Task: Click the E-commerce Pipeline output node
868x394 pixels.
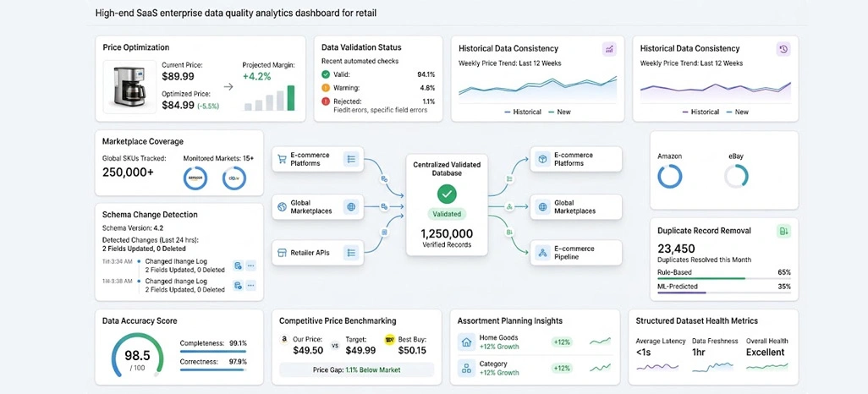Action: coord(576,253)
